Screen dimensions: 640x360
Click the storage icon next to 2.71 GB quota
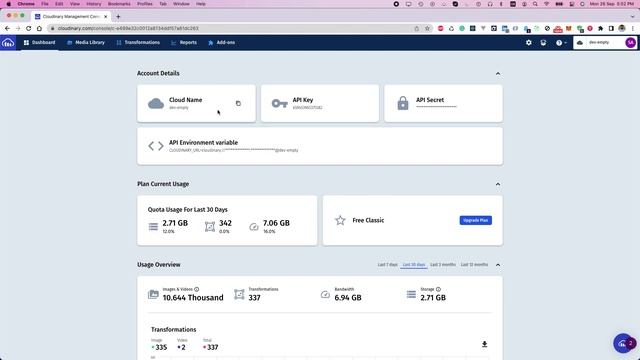coord(153,227)
